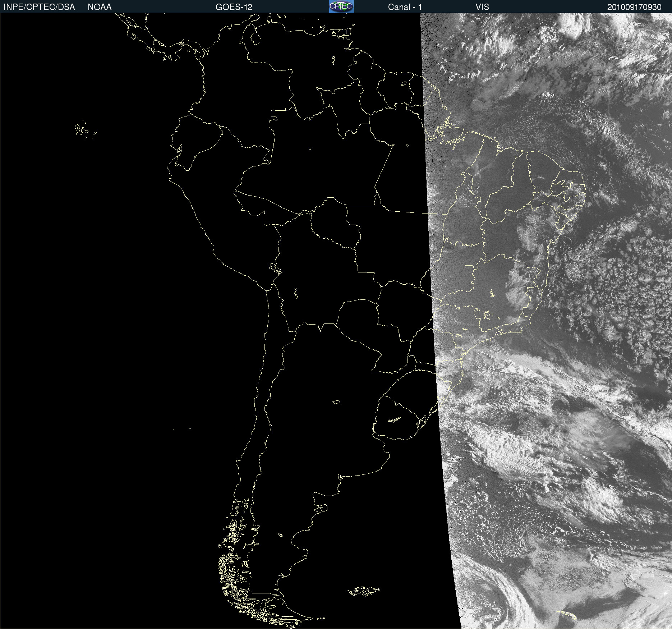Select the INPE/CPTEC/DSA header text
The image size is (672, 629).
[39, 7]
